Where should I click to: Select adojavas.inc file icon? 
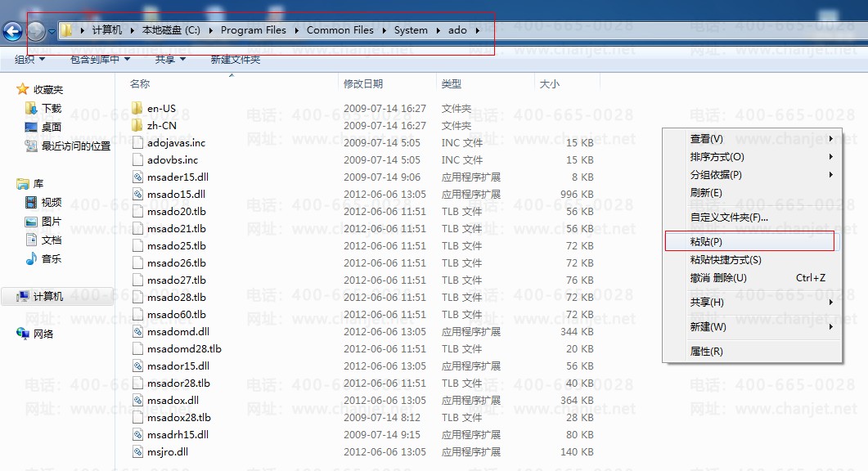137,142
